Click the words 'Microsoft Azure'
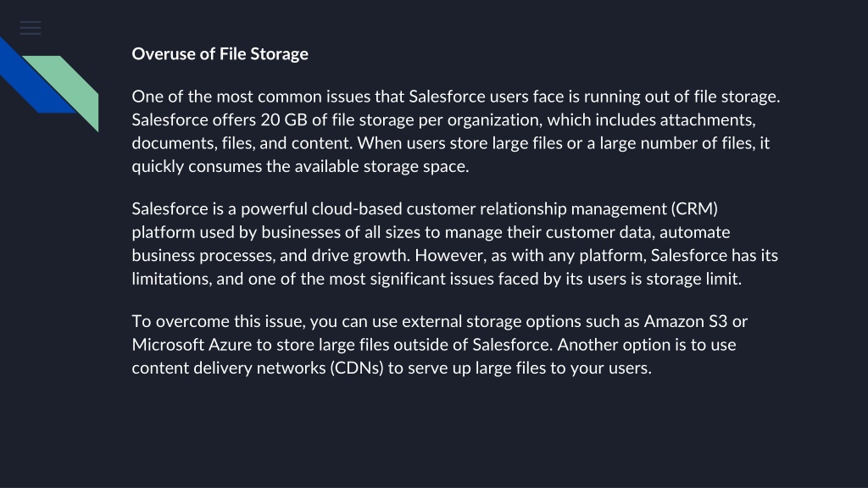The image size is (868, 488). [192, 345]
